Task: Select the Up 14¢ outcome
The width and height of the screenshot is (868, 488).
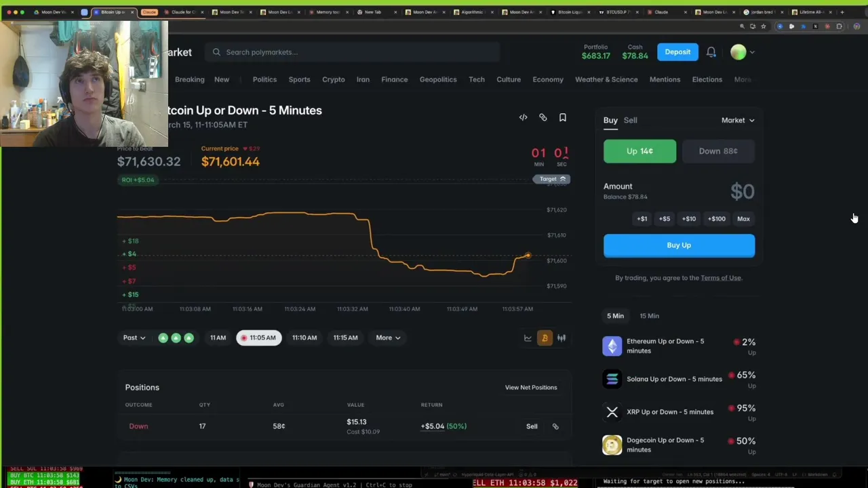Action: (639, 151)
